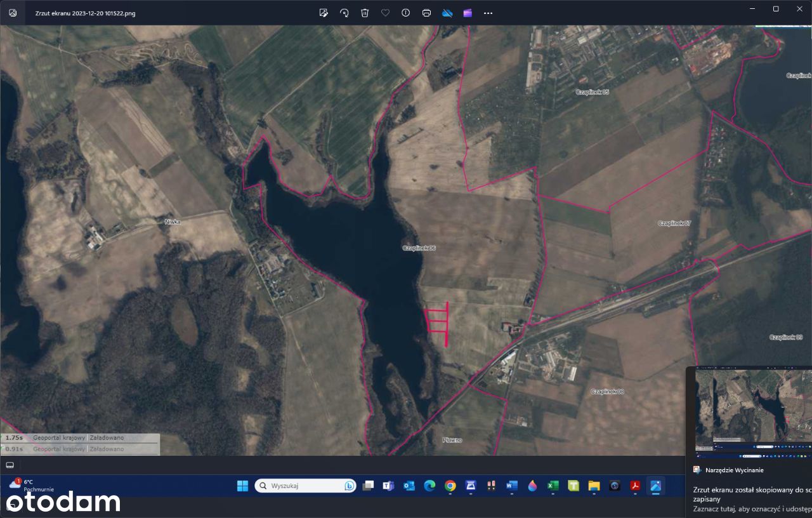Click the Wyszukaj taskbar search box
The height and width of the screenshot is (518, 812).
click(x=305, y=486)
